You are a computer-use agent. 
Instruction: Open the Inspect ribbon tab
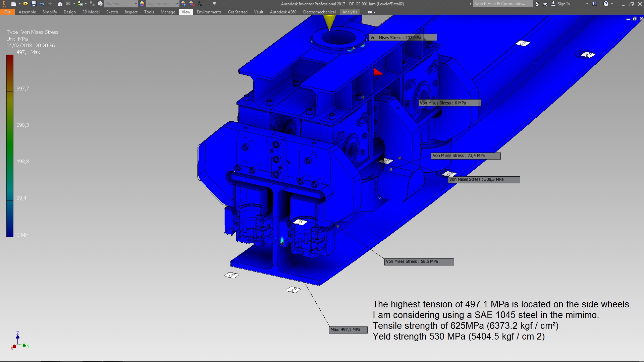pos(131,12)
